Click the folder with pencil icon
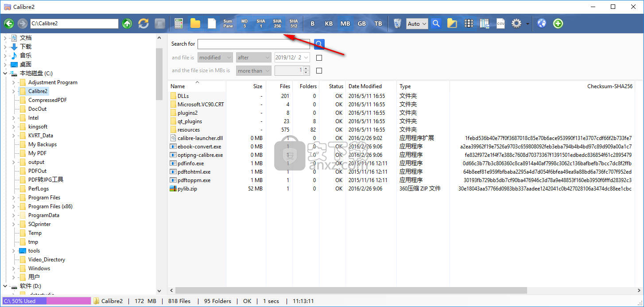 452,23
